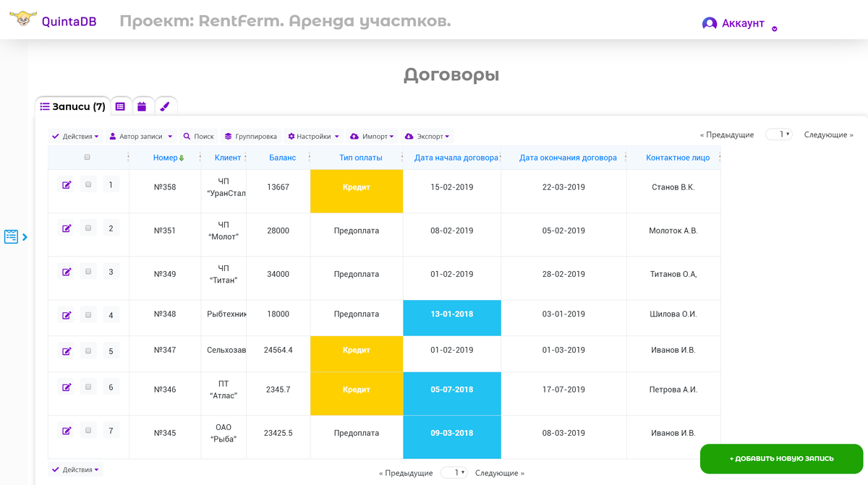868x485 pixels.
Task: Open the top page number selector
Action: pos(779,134)
